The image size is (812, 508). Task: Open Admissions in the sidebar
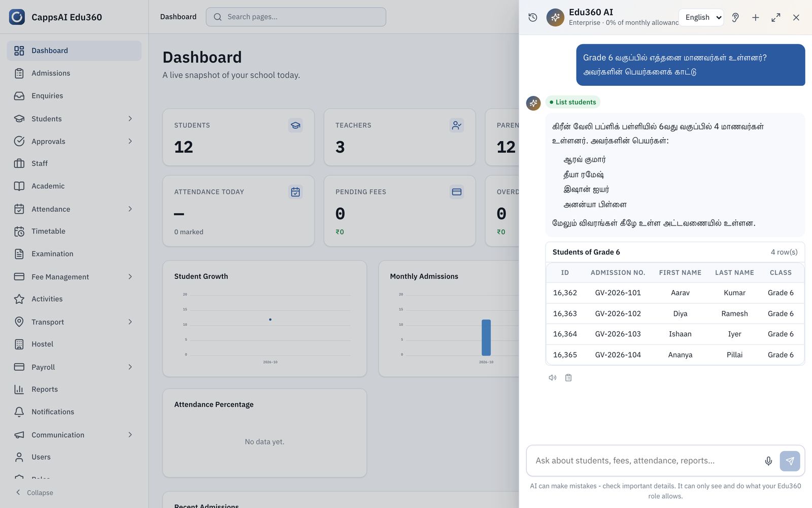click(x=74, y=73)
